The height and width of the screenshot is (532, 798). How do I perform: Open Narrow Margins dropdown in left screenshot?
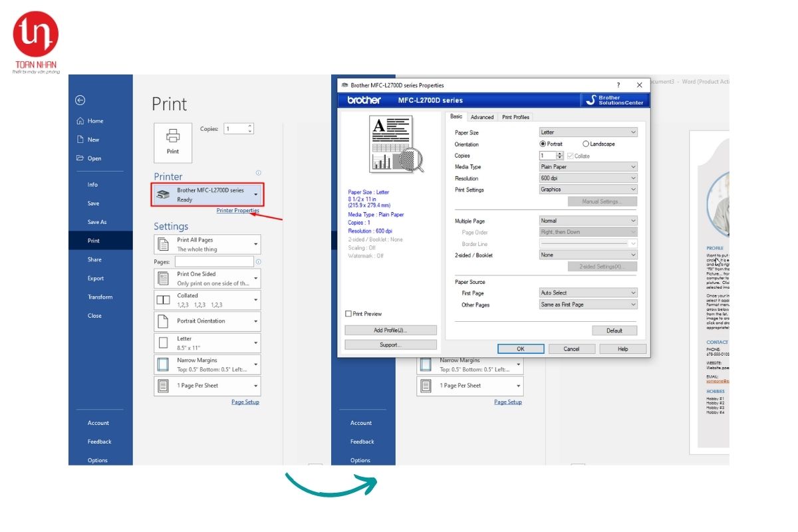207,364
